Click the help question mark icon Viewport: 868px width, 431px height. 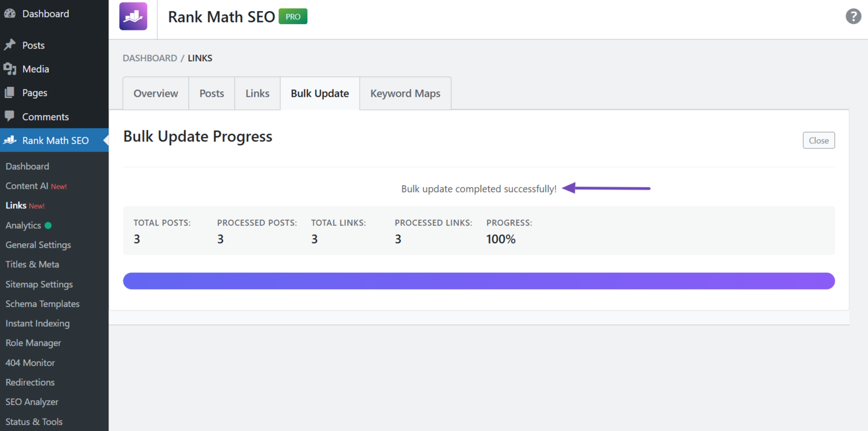point(853,16)
